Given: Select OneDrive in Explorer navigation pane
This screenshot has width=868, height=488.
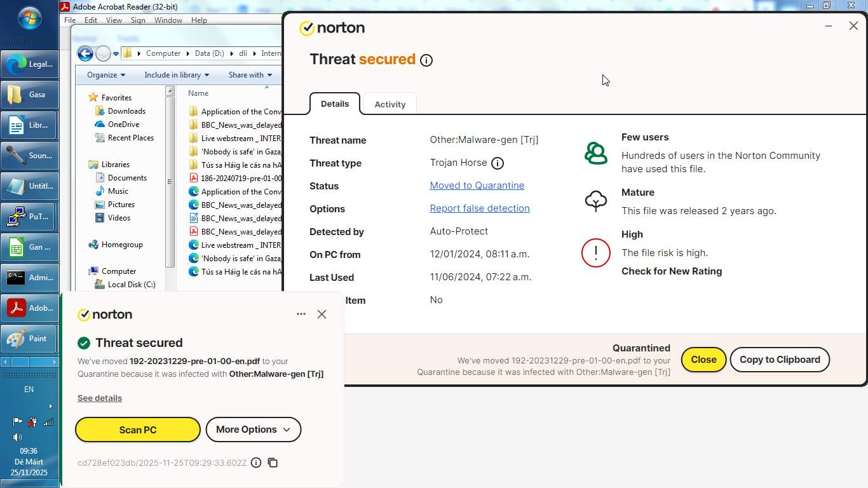Looking at the screenshot, I should 123,125.
